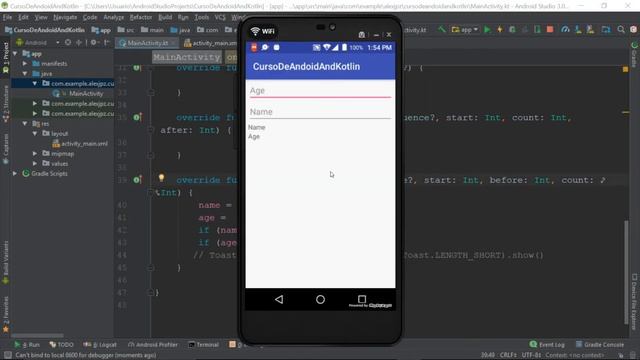Click the Make Project hammer icon
640x360 pixels.
click(442, 29)
